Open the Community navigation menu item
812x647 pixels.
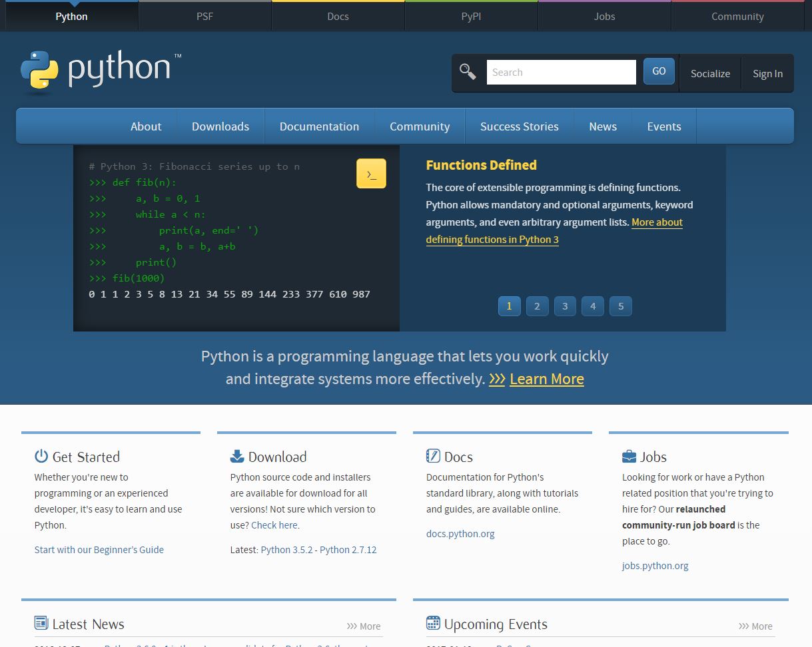coord(420,126)
